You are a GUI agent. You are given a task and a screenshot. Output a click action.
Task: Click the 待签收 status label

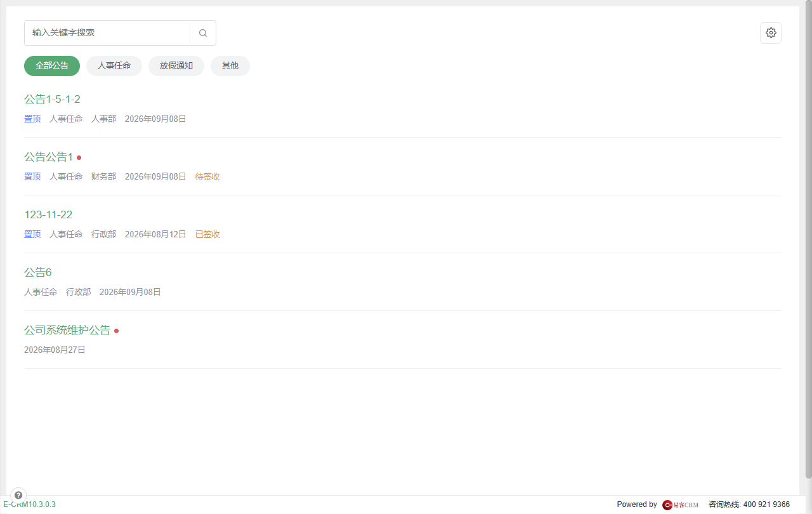coord(207,176)
